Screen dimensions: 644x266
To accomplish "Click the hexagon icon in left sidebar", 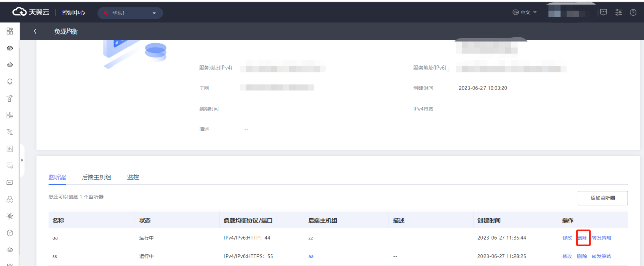I will pyautogui.click(x=9, y=81).
